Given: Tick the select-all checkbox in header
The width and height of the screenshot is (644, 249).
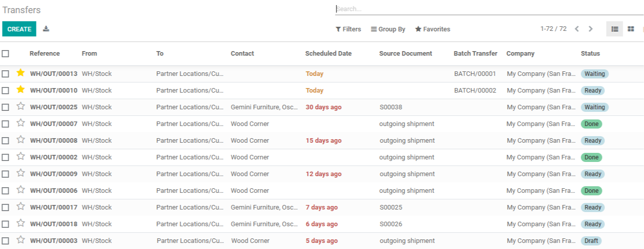Looking at the screenshot, I should click(x=5, y=53).
